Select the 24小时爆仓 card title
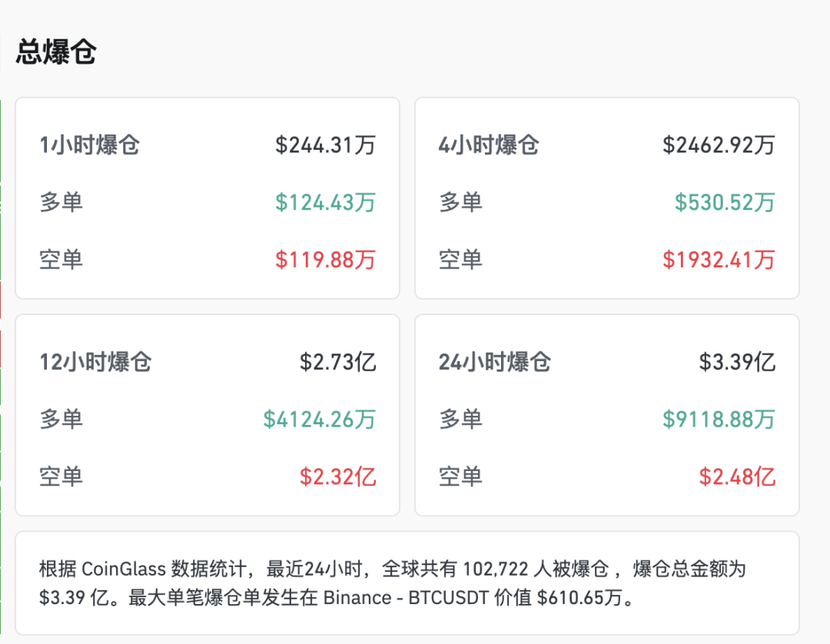 495,362
